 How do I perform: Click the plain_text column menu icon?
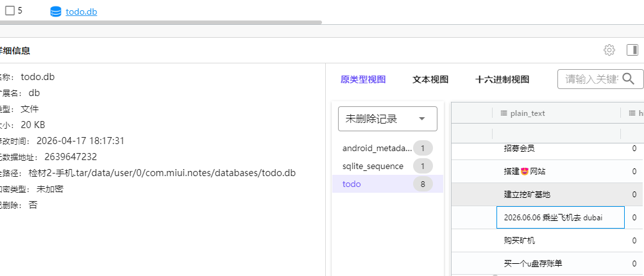[504, 113]
